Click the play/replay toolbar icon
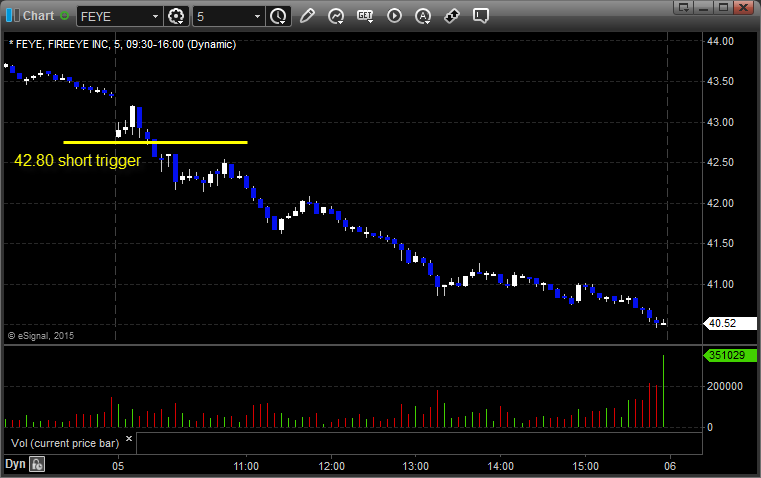This screenshot has width=761, height=478. click(394, 16)
